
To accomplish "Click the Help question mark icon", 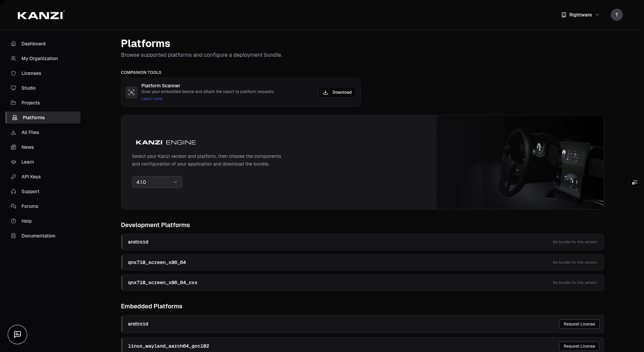I will point(13,221).
